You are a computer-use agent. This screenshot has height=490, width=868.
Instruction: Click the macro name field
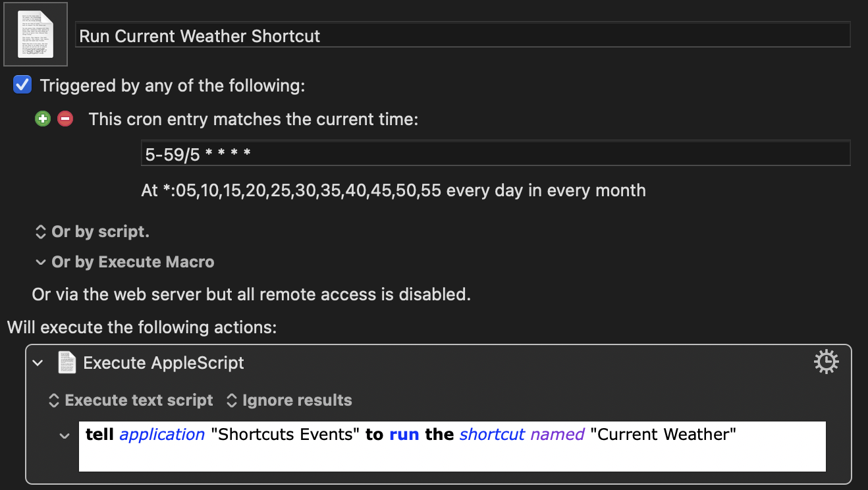462,36
